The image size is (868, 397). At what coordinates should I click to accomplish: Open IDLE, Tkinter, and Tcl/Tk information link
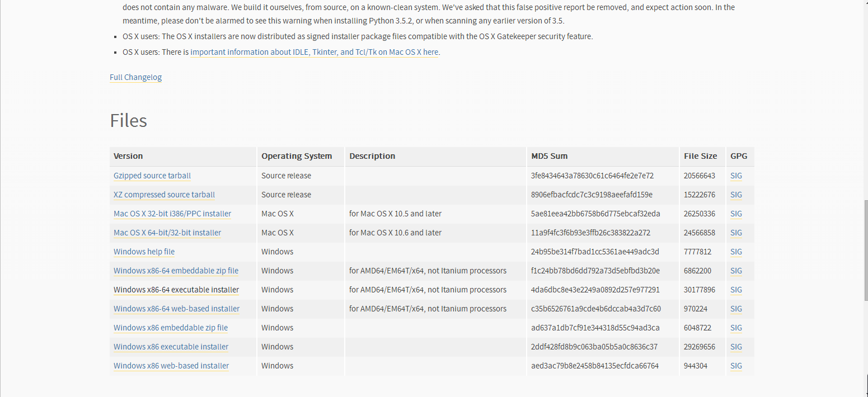pyautogui.click(x=314, y=52)
